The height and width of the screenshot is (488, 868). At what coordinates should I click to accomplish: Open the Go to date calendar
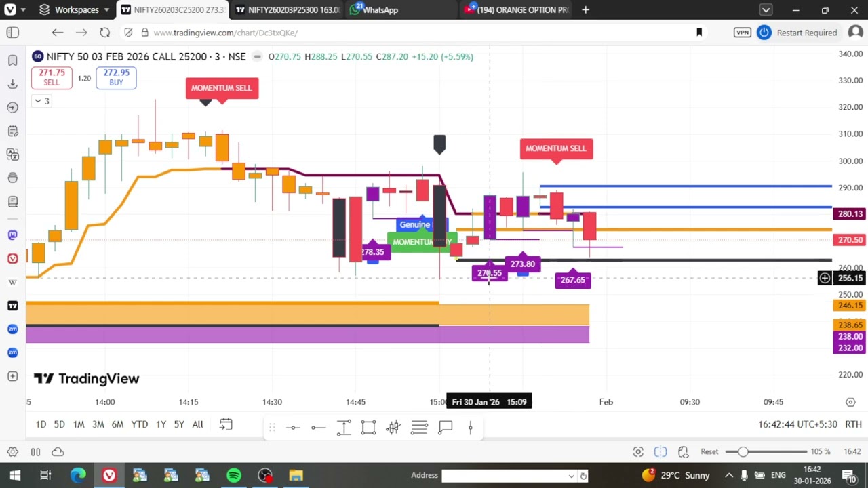click(226, 424)
